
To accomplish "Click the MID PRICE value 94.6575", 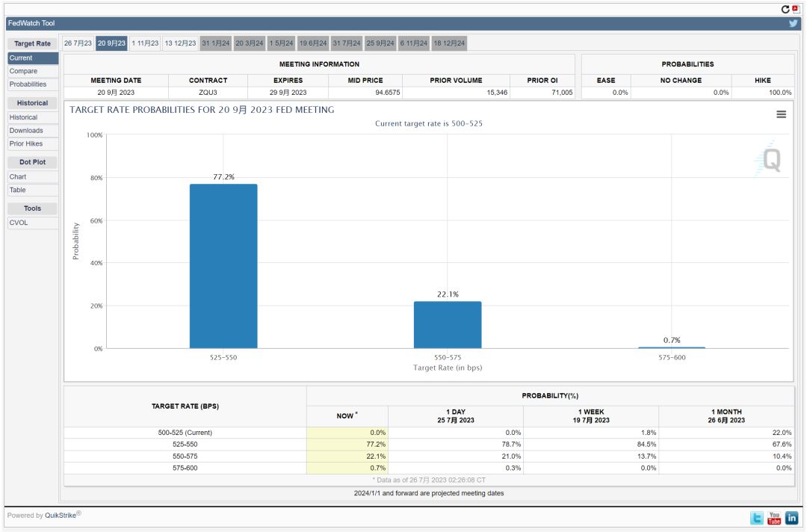I will click(388, 93).
